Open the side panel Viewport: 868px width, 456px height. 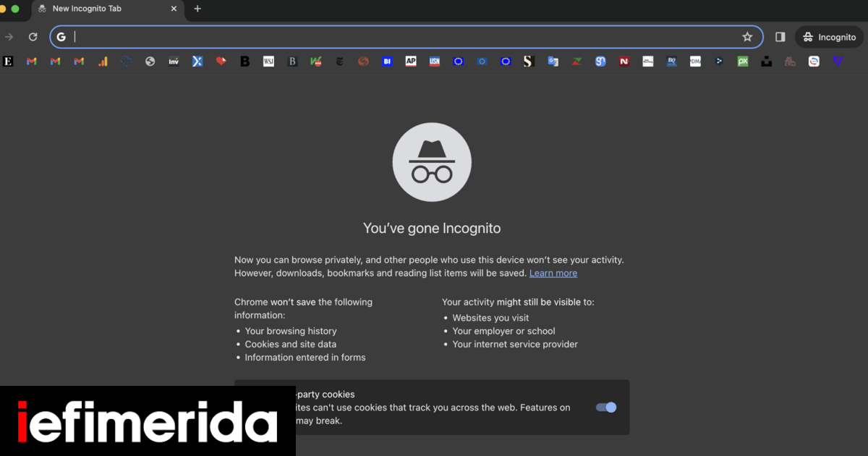click(780, 37)
